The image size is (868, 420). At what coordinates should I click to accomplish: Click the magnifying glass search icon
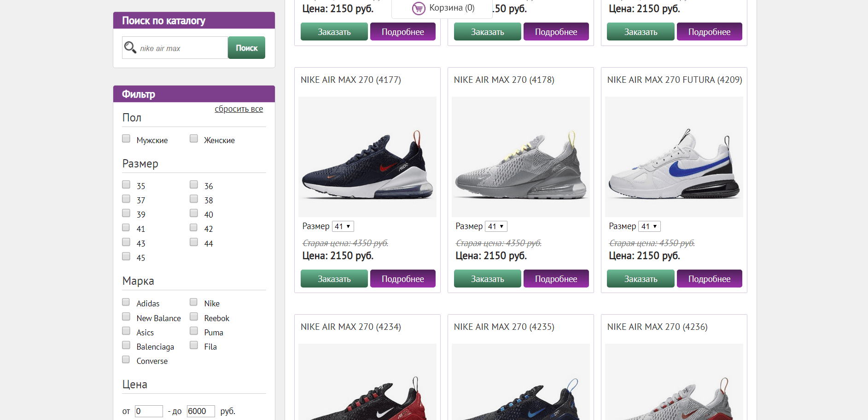(130, 47)
